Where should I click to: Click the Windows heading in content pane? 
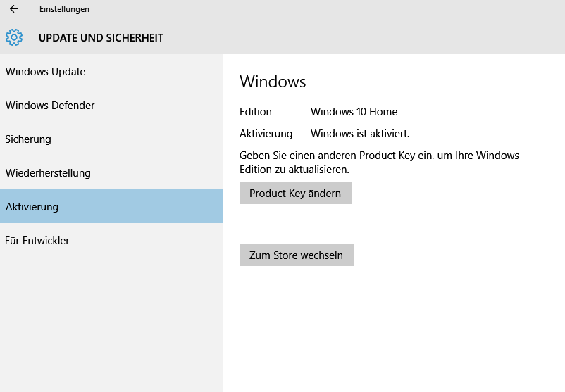click(273, 82)
